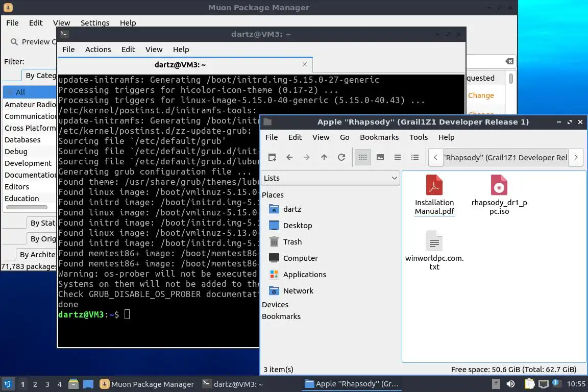Open the By Status filter tab

point(42,223)
